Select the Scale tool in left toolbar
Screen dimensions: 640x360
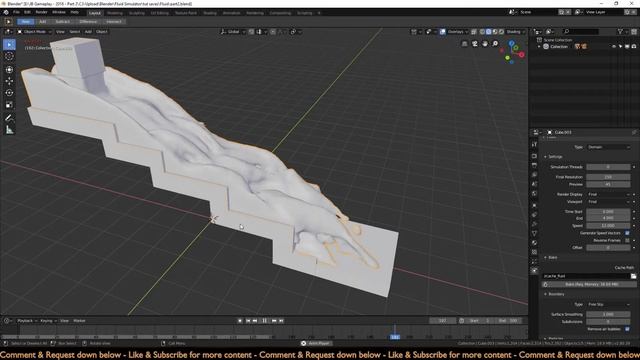[9, 105]
